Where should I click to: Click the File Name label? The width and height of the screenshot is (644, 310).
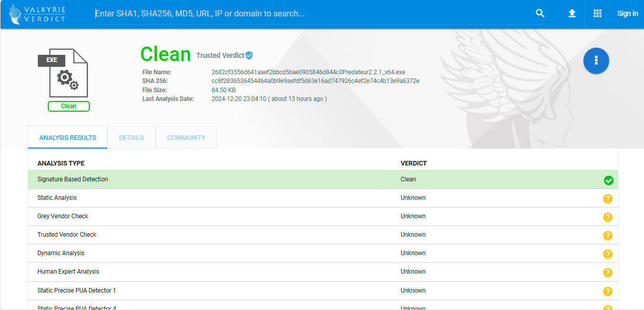[x=157, y=72]
